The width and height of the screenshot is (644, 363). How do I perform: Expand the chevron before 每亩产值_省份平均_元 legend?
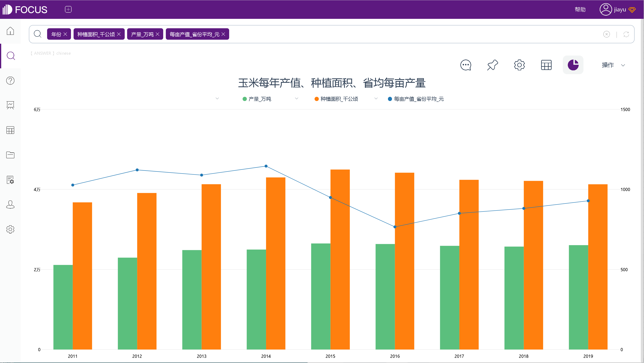click(376, 98)
